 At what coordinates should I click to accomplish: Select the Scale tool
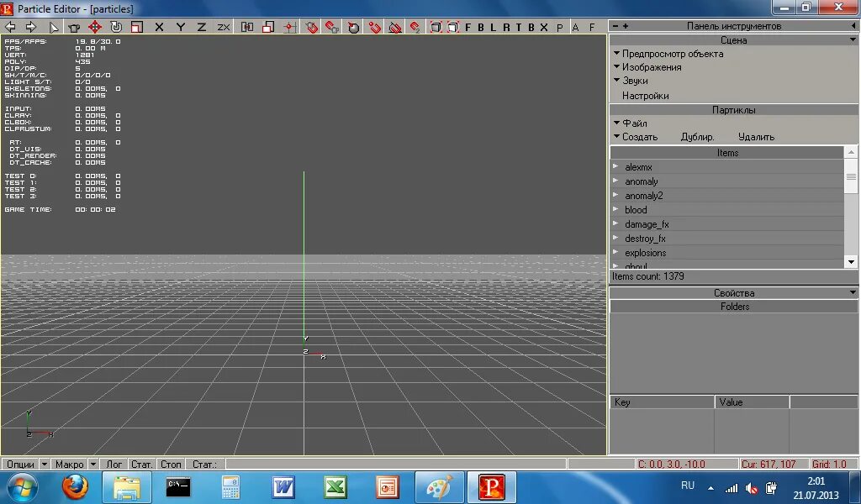coord(137,27)
